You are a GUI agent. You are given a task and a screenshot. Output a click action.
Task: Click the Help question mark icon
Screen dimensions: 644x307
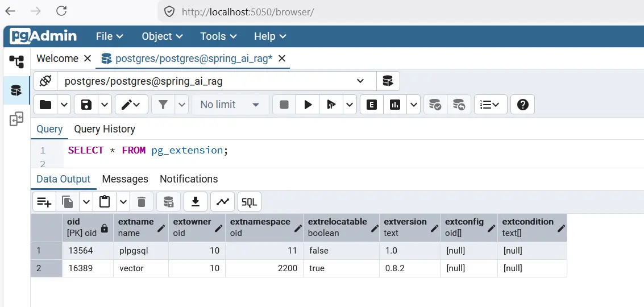point(522,105)
